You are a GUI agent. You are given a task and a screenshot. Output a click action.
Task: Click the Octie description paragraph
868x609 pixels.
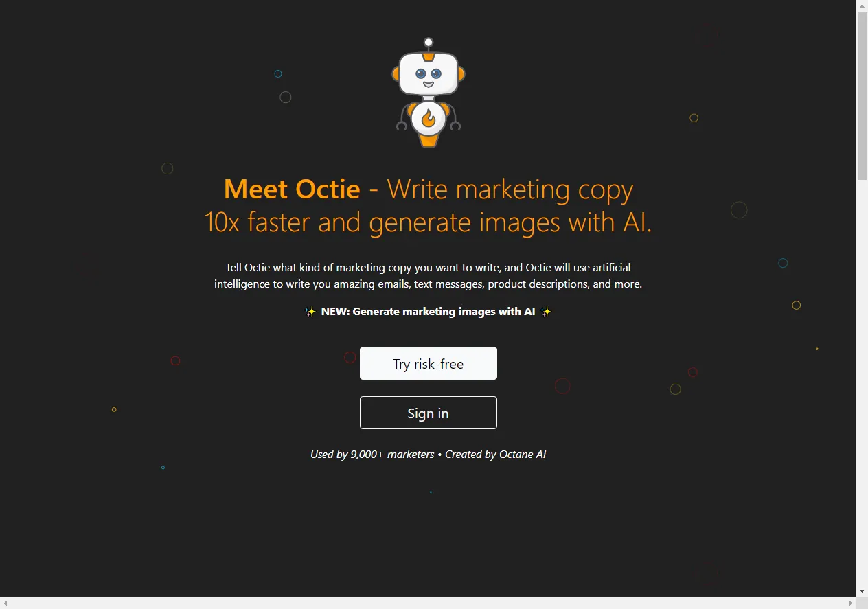click(x=428, y=275)
